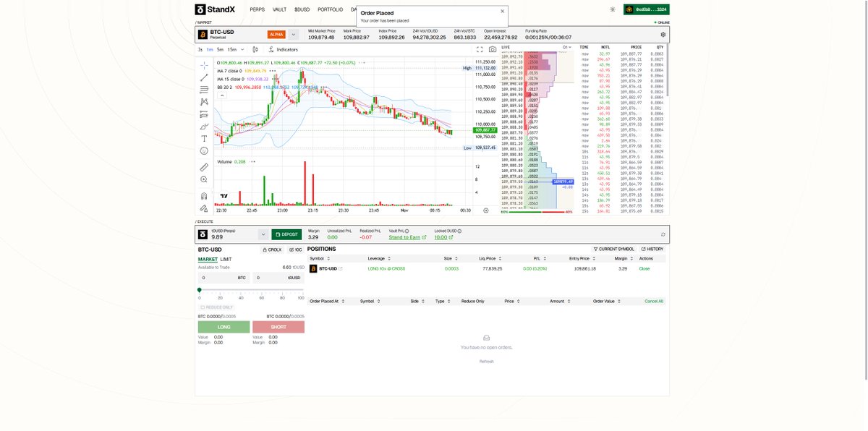Open chart time axis settings gear

485,210
